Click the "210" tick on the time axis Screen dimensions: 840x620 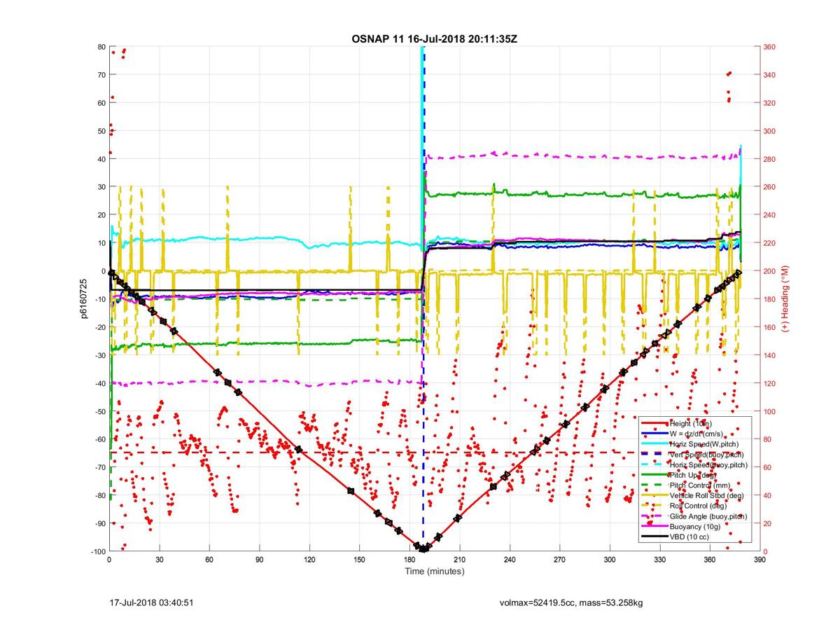click(x=460, y=560)
